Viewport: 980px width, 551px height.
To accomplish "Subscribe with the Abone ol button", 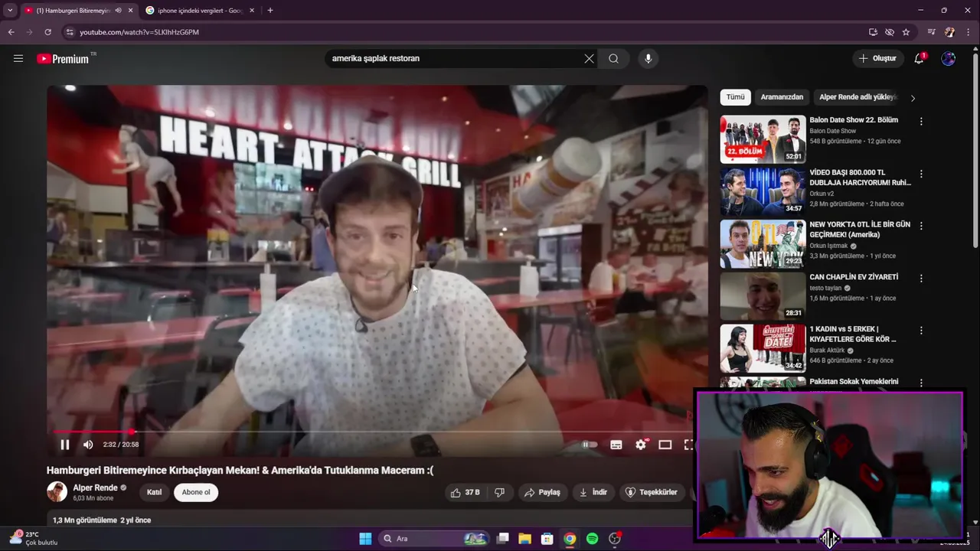I will click(196, 492).
